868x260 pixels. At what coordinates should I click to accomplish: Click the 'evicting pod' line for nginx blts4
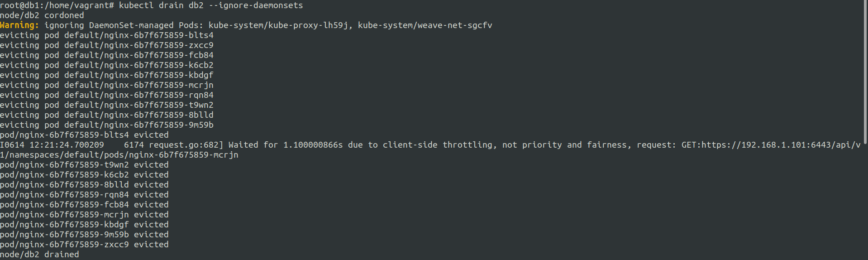coord(107,35)
